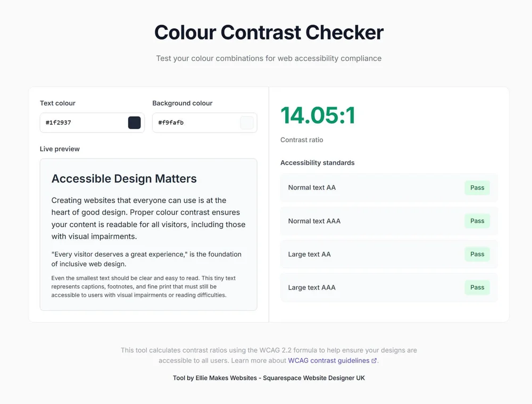532x404 pixels.
Task: Click the Text colour label
Action: [57, 103]
